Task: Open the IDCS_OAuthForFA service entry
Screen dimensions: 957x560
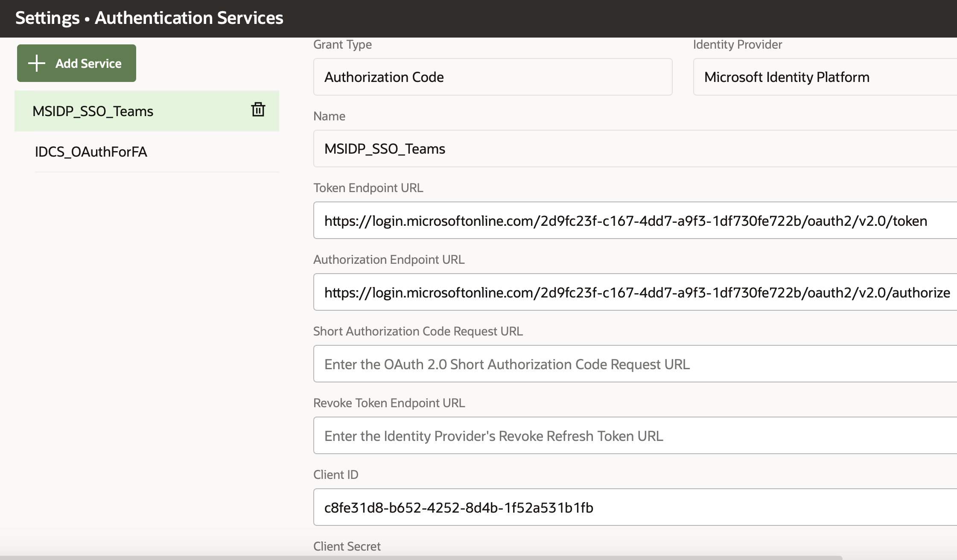Action: coord(91,152)
